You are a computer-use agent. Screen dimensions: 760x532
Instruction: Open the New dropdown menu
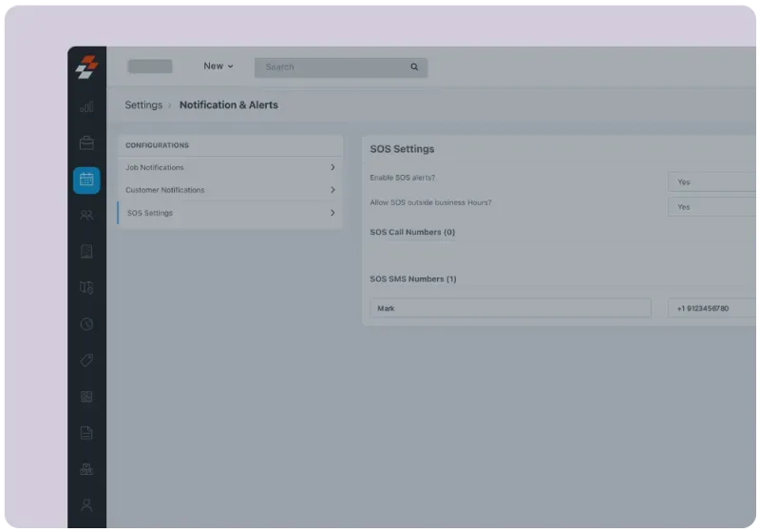click(x=218, y=66)
